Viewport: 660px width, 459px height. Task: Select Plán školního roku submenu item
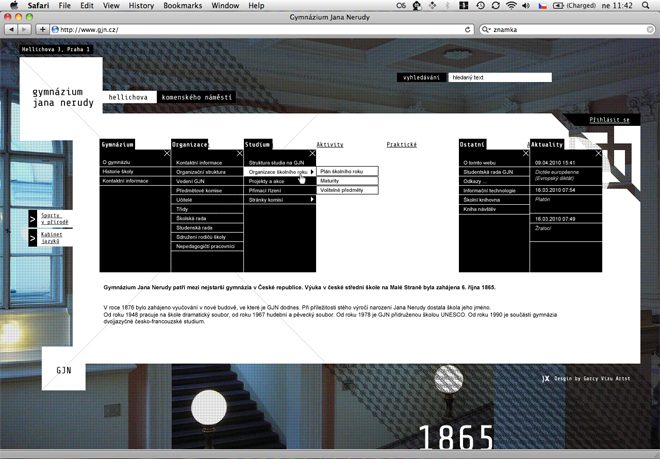pyautogui.click(x=347, y=171)
